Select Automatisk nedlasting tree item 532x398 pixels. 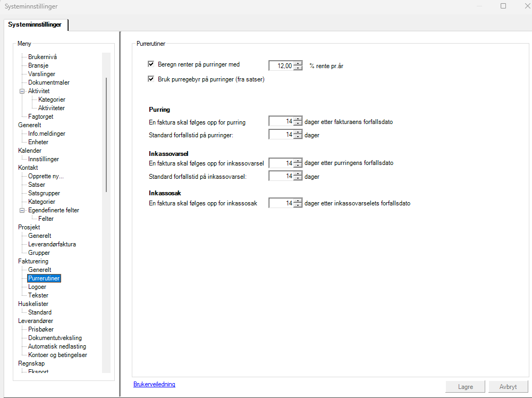pyautogui.click(x=57, y=346)
